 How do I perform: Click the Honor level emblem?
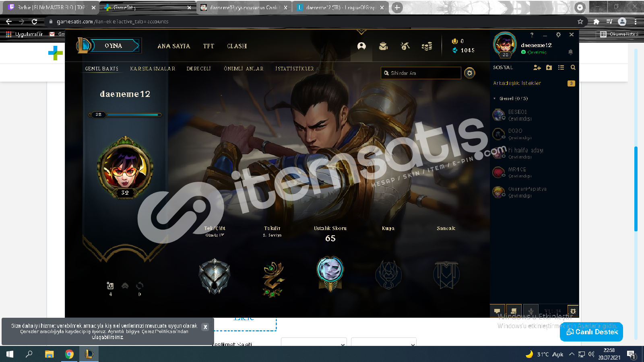pyautogui.click(x=273, y=279)
